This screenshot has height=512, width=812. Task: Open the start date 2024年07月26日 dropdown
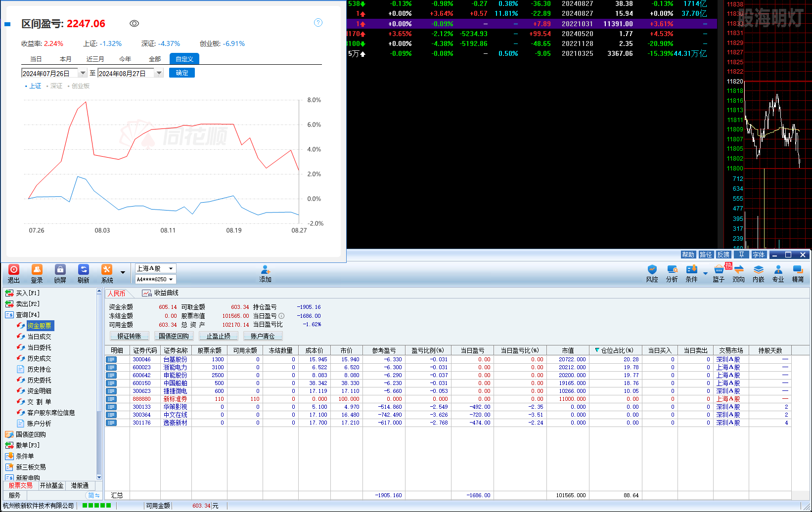tap(82, 73)
